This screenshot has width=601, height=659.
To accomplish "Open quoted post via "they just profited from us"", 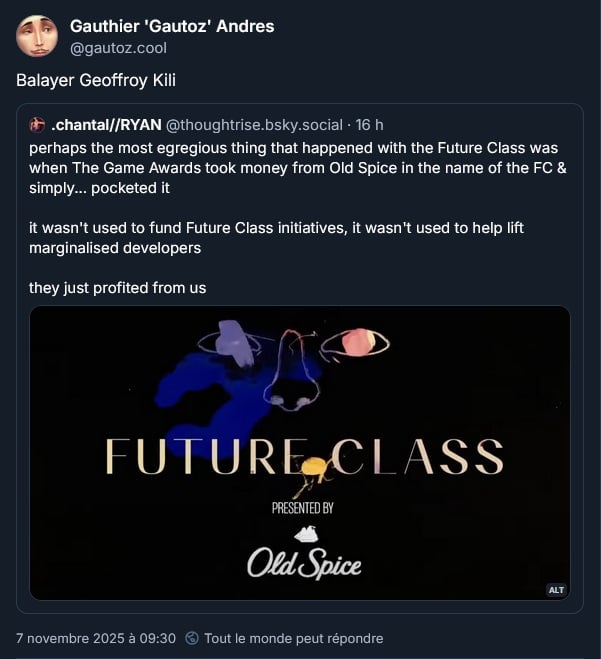I will (x=117, y=287).
